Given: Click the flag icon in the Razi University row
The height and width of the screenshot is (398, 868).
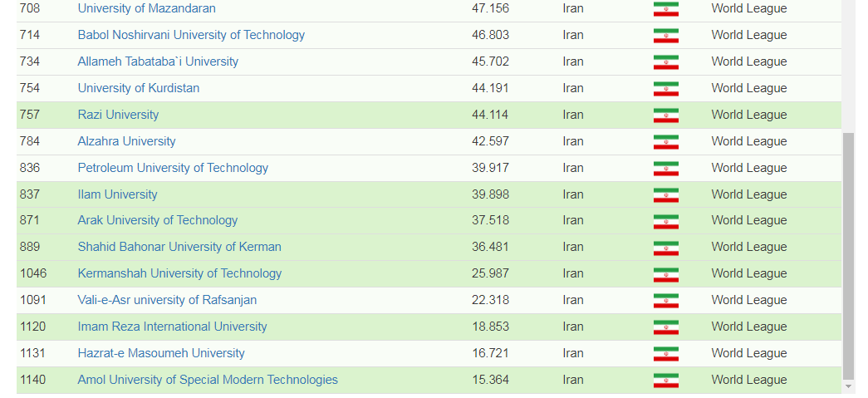Looking at the screenshot, I should (665, 115).
